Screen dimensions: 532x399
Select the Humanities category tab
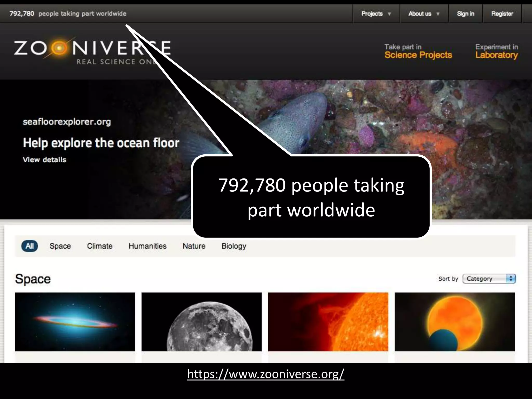tap(147, 246)
